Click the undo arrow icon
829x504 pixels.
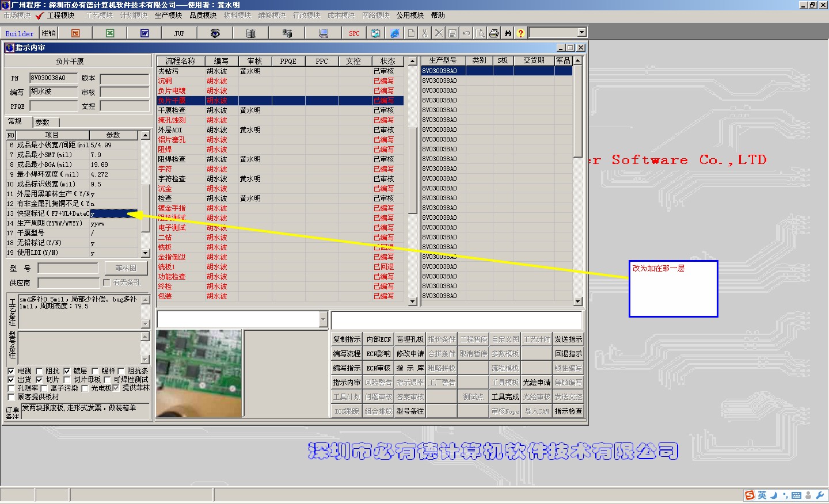(466, 33)
